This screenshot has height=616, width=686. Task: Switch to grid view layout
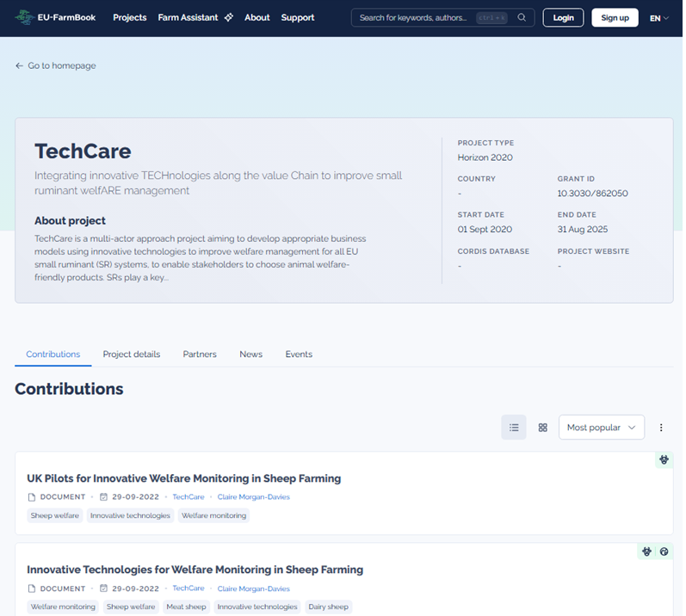(542, 428)
